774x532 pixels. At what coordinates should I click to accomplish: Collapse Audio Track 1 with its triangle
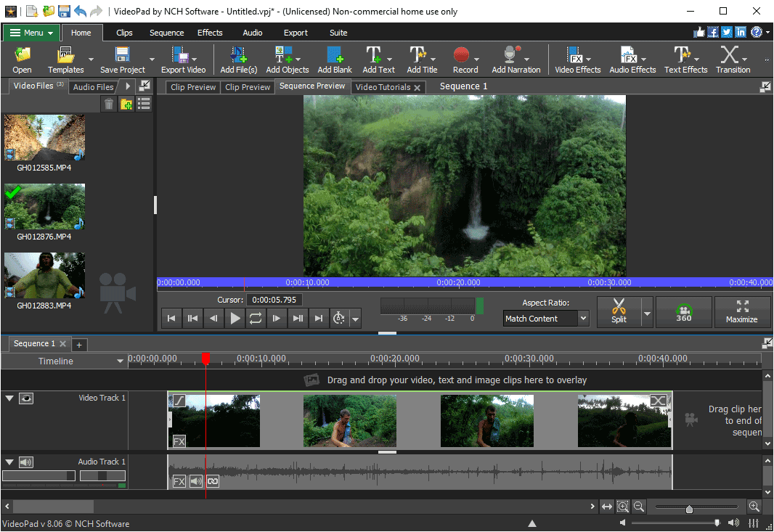(9, 462)
